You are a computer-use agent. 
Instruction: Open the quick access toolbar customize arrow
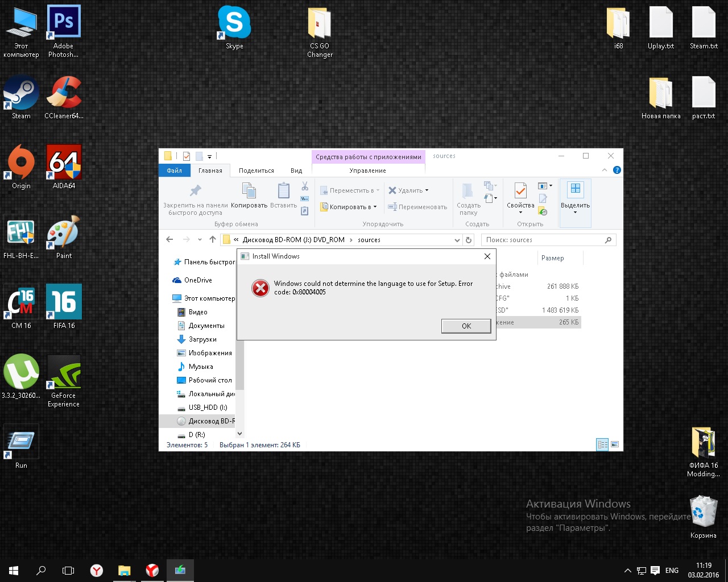click(209, 156)
